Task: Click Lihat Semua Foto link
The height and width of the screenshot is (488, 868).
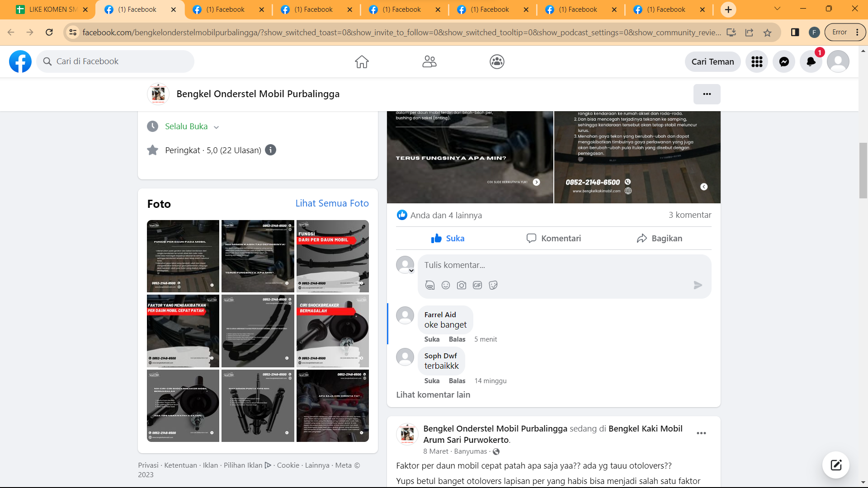Action: 332,203
